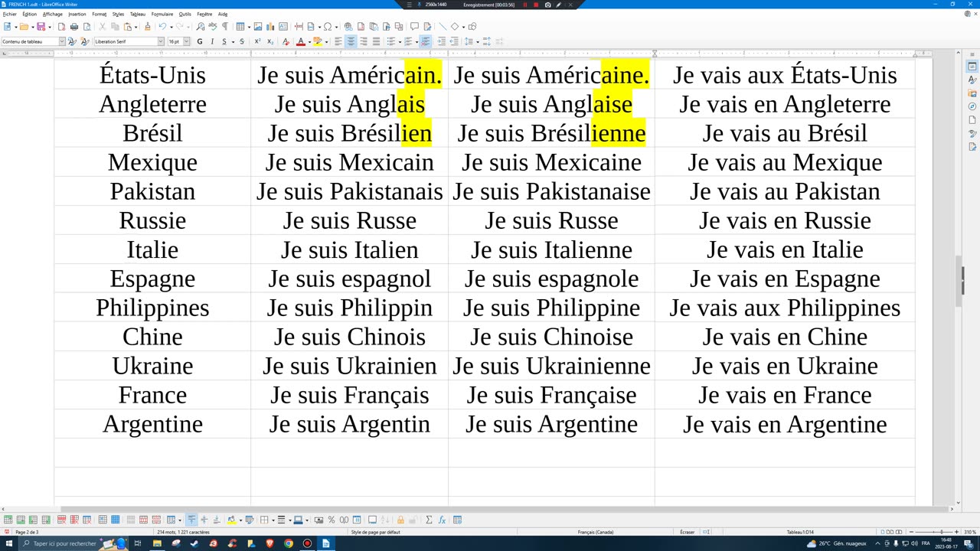
Task: Click the Merge cells icon
Action: [131, 520]
